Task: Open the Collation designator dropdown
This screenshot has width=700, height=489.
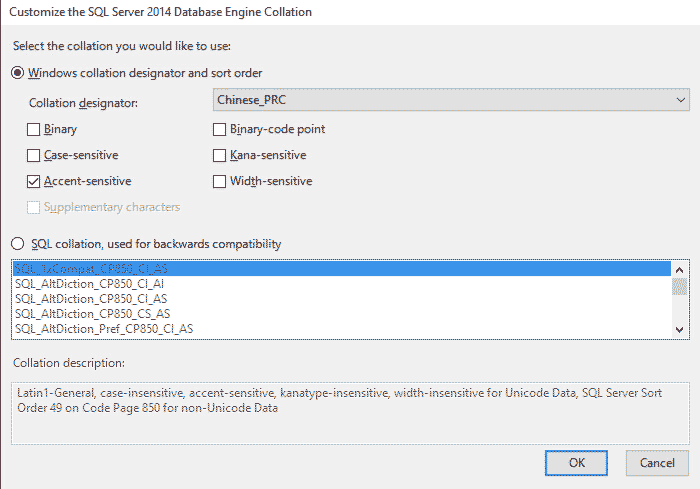Action: click(450, 100)
